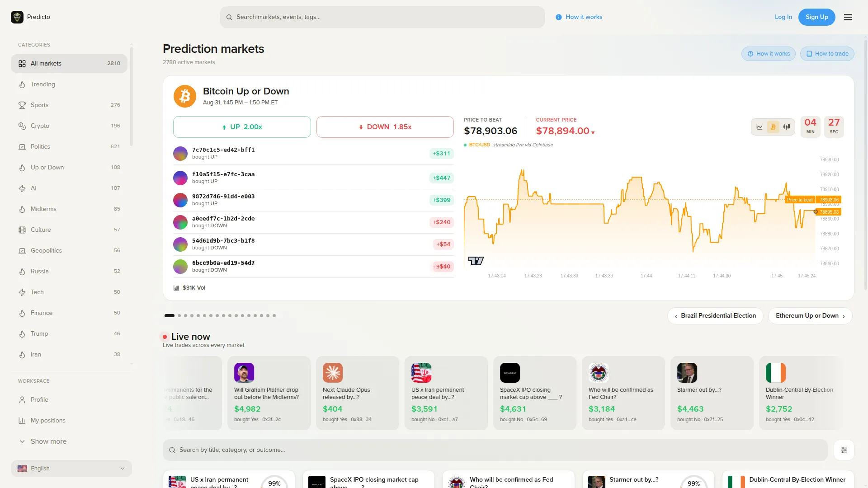The width and height of the screenshot is (868, 488).
Task: Select the first carousel pagination indicator
Action: [x=170, y=316]
